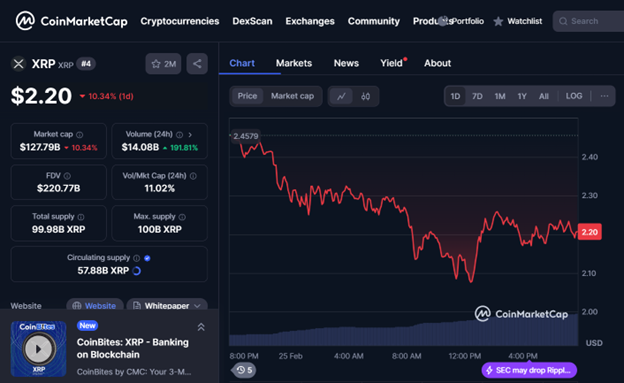
Task: Select the Market cap chart toggle
Action: click(292, 96)
